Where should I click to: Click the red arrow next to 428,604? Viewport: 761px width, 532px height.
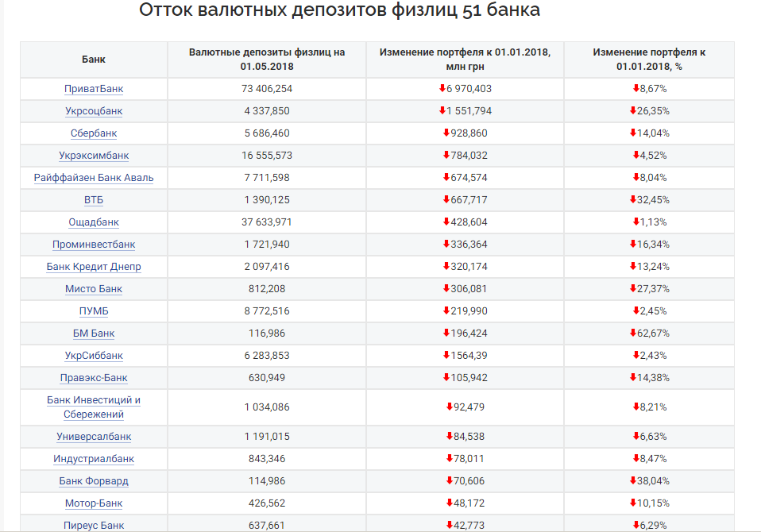point(446,222)
